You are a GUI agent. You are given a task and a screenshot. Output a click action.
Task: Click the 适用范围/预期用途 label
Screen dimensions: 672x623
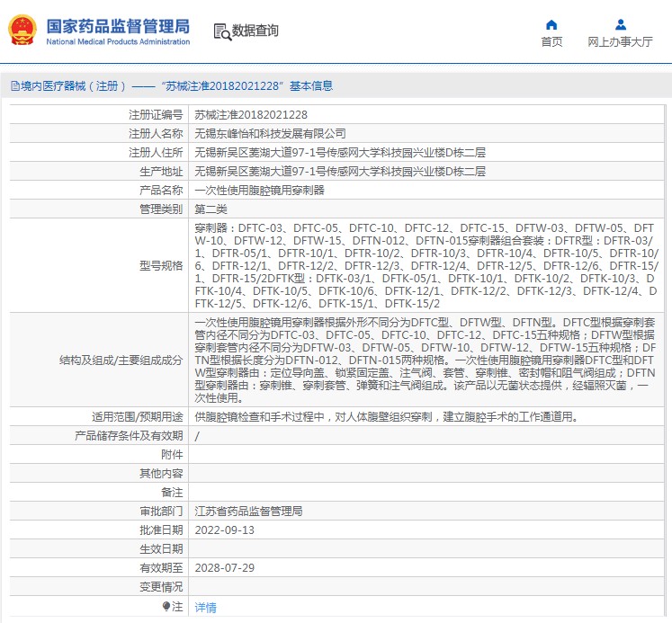(x=137, y=416)
